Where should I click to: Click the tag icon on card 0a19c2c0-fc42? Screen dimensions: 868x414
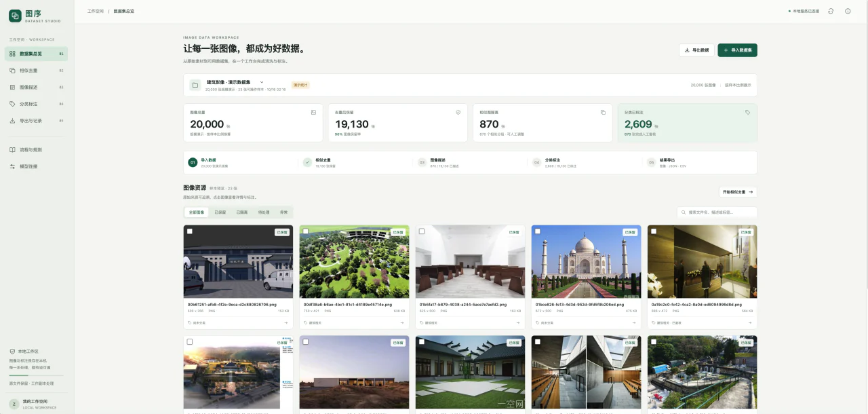[x=654, y=323]
